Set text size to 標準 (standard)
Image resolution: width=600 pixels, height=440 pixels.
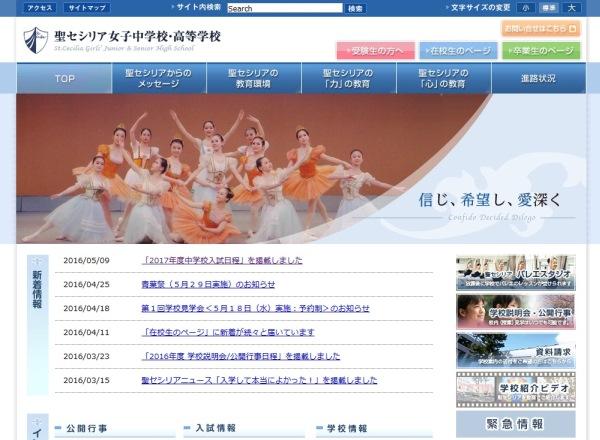(x=548, y=8)
